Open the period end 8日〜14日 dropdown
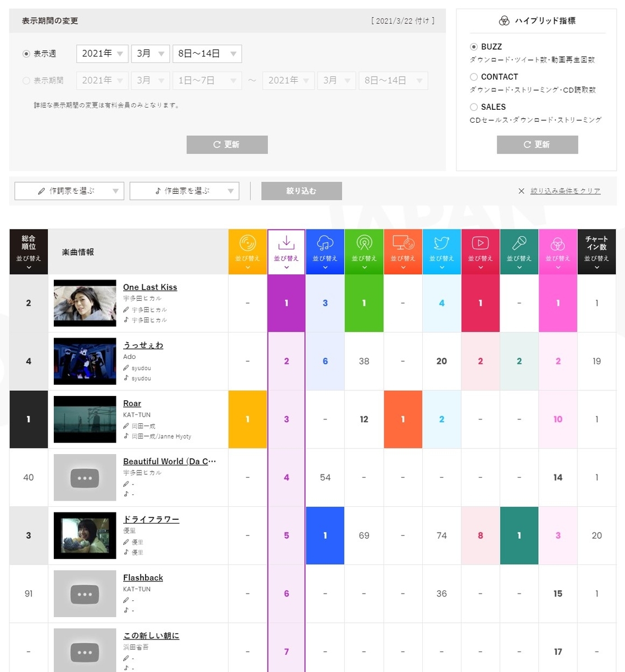 [x=393, y=81]
